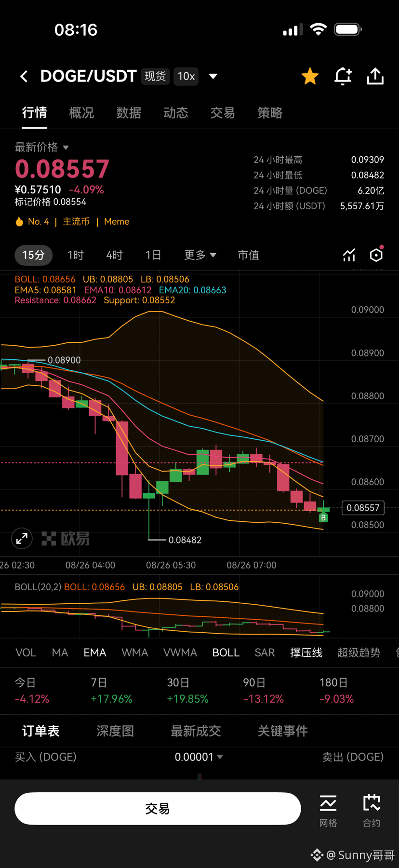Share via the upload arrow icon
This screenshot has height=868, width=399.
point(375,76)
